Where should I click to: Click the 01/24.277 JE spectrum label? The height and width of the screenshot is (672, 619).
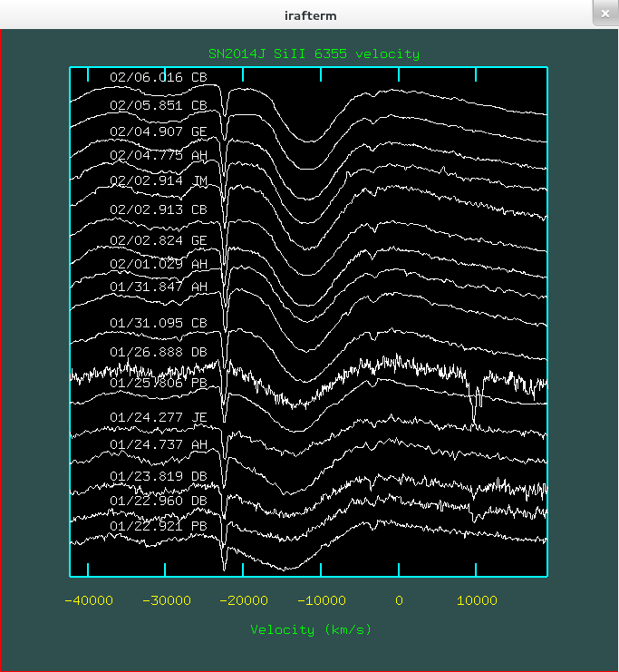(x=159, y=417)
